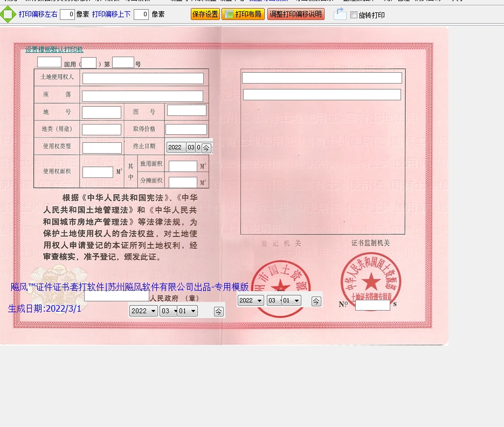Open the month dropdown in the registration authority date row
504x427 pixels.
(x=274, y=301)
